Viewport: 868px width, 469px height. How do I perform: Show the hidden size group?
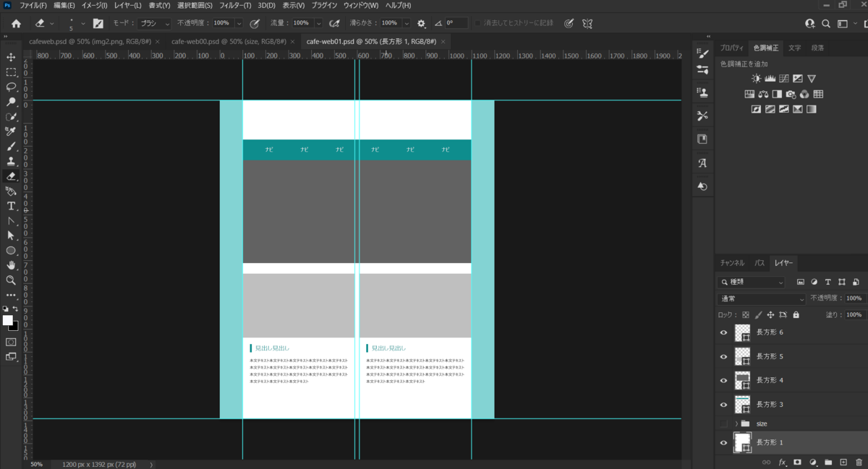723,423
